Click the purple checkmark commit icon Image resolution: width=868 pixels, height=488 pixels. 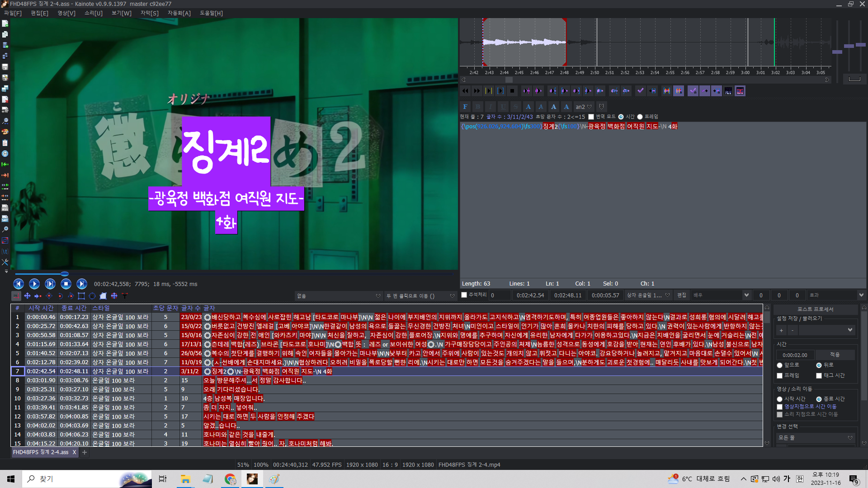pyautogui.click(x=641, y=91)
